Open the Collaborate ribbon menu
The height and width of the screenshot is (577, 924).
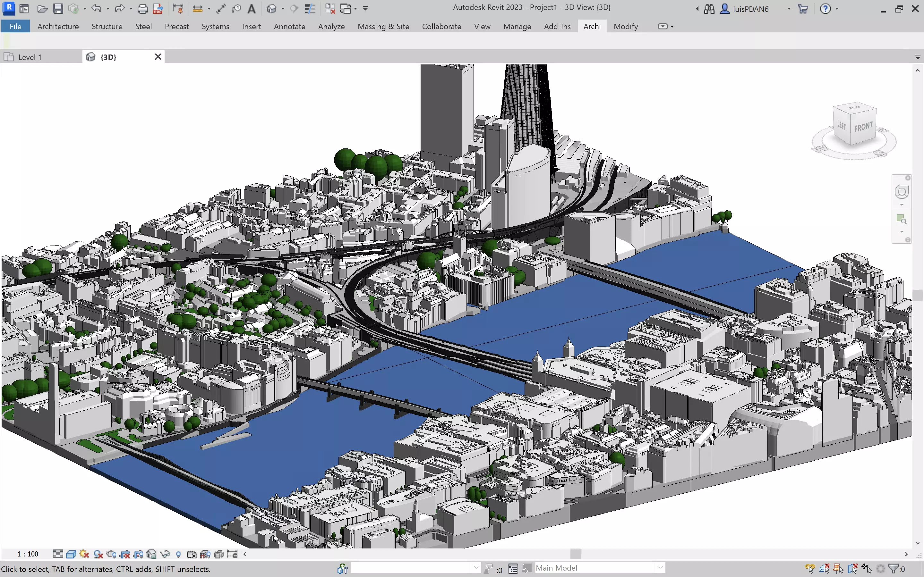pos(441,26)
